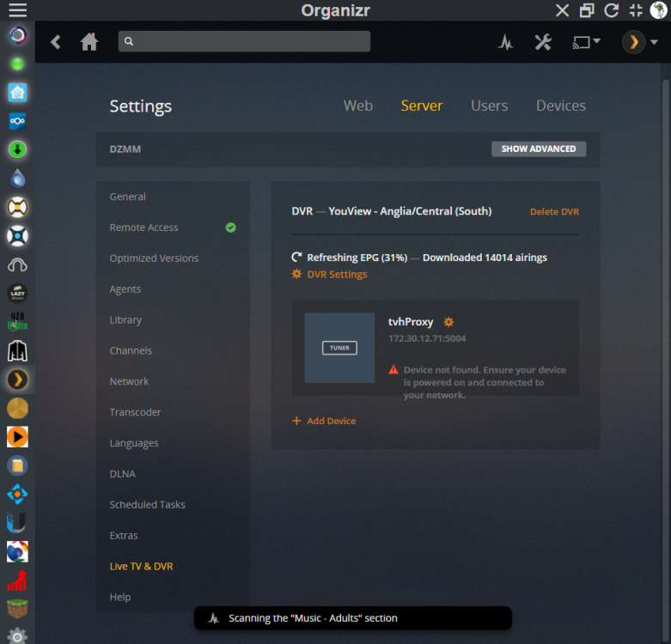671x644 pixels.
Task: Open the yellow Radarr icon
Action: 17,208
